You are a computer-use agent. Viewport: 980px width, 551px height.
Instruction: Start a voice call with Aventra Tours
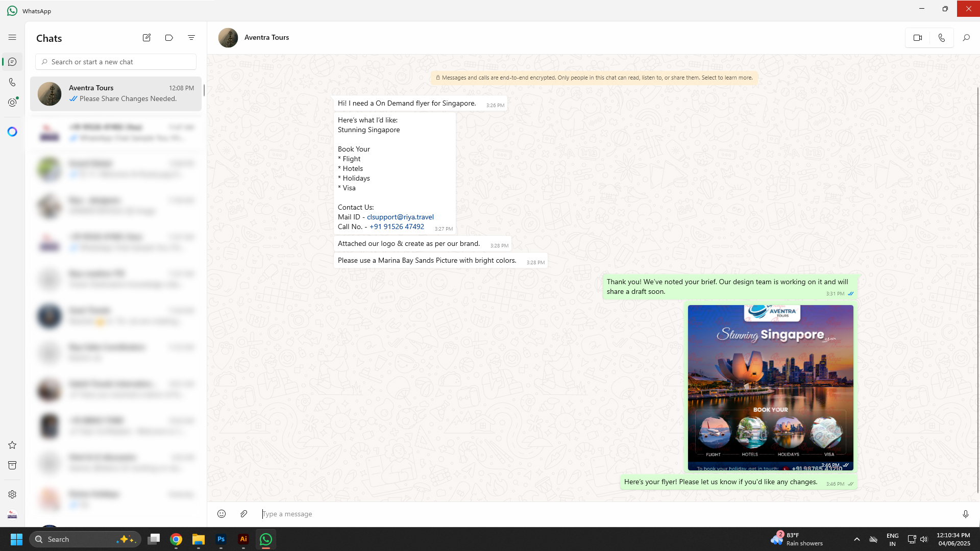(x=942, y=37)
